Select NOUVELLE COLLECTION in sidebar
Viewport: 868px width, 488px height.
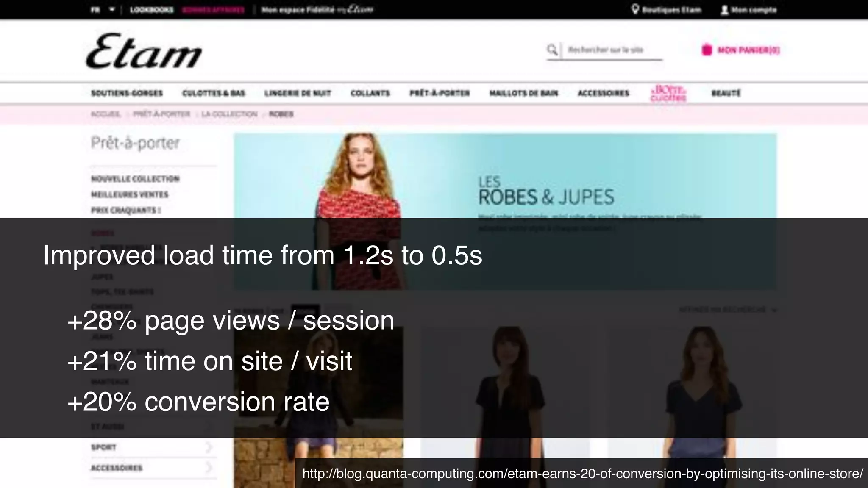[135, 179]
